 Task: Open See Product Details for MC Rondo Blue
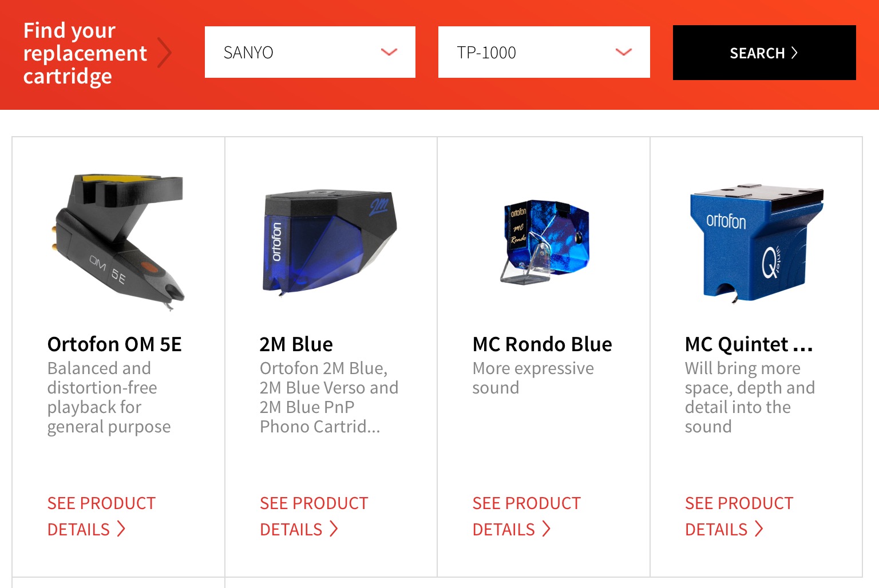[x=526, y=516]
